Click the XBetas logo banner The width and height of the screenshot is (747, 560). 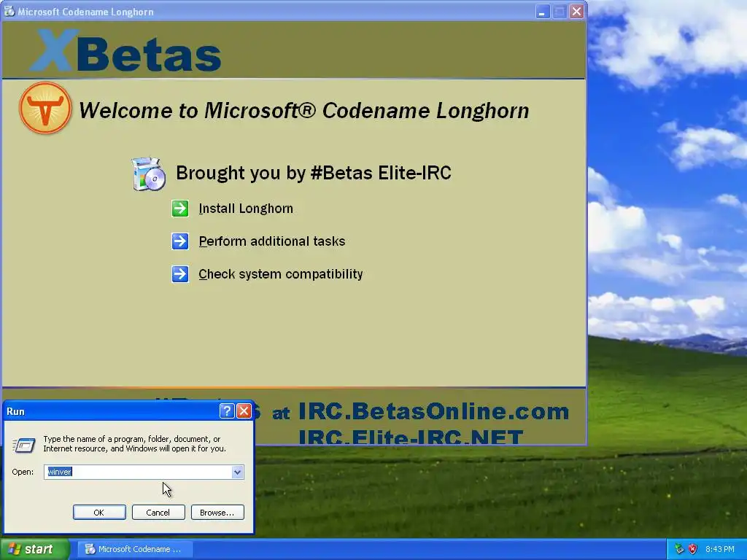(x=125, y=50)
